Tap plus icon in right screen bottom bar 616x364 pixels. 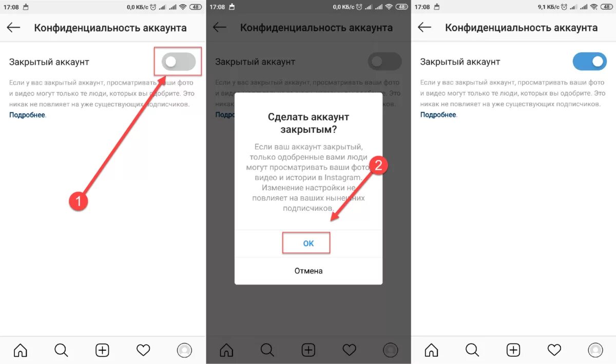point(513,350)
